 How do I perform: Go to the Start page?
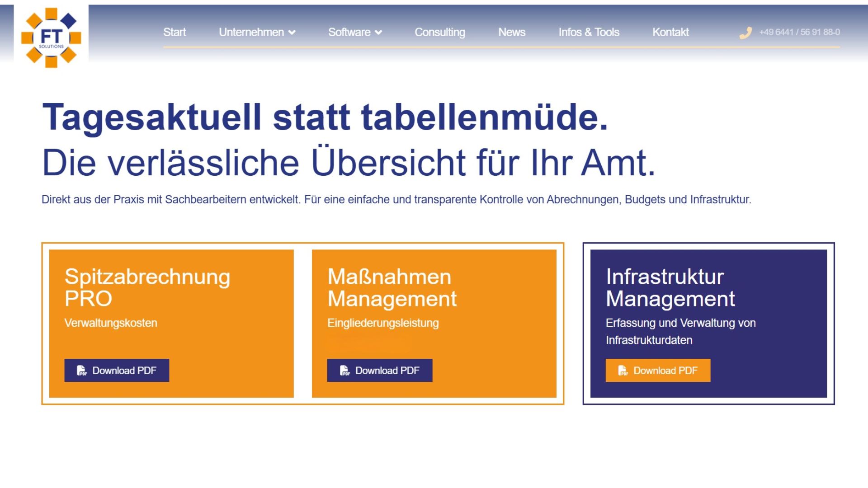pos(175,32)
